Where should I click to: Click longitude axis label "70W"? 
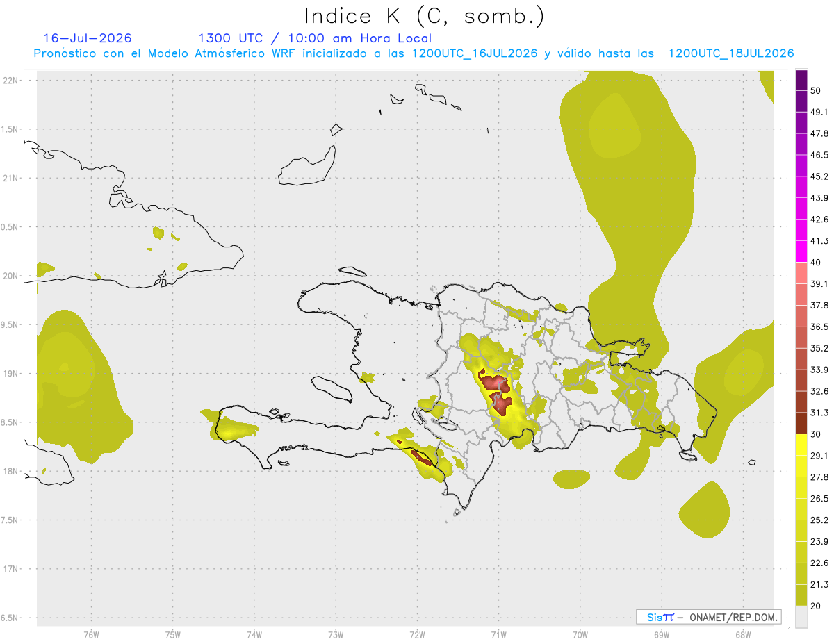coord(580,635)
